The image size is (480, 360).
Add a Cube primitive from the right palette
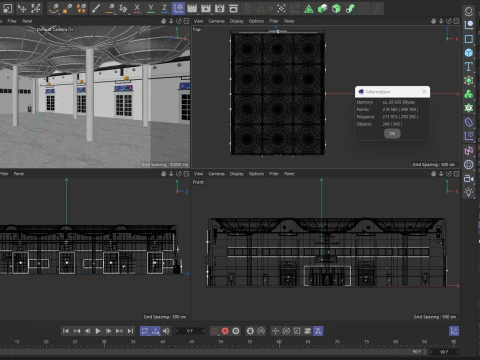pos(469,53)
